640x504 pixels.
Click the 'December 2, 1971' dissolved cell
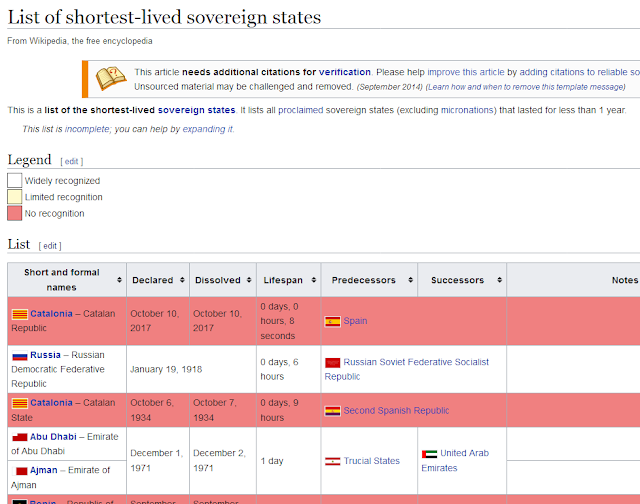(x=223, y=461)
